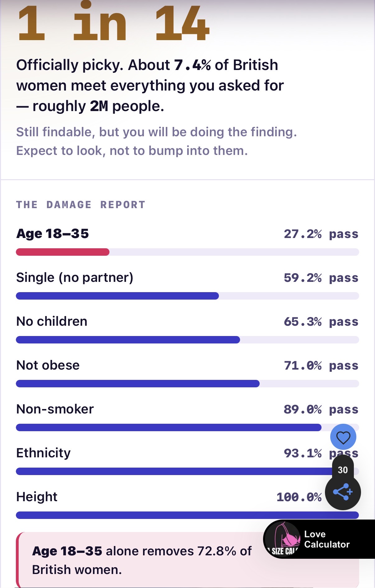The image size is (375, 588).
Task: Click the Not obese progress bar
Action: pos(187,384)
